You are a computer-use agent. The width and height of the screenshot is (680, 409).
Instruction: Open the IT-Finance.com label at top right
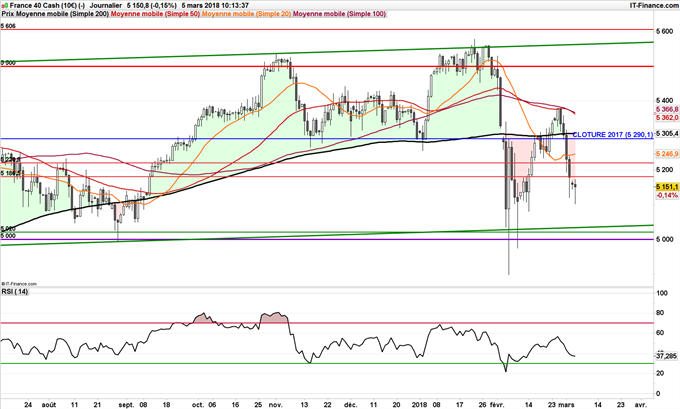654,5
